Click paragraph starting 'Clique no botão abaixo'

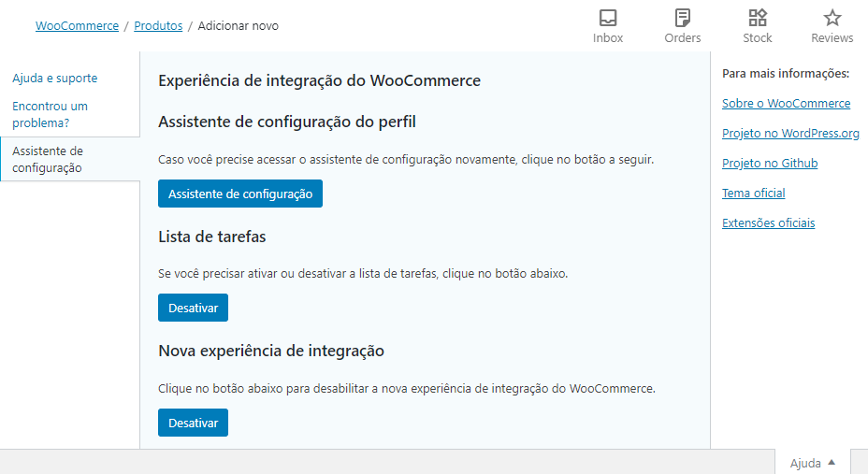tap(407, 389)
